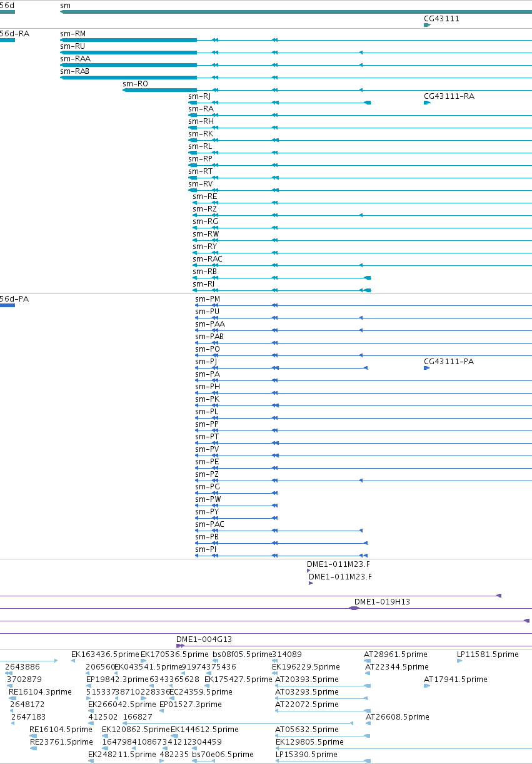Image resolution: width=532 pixels, height=764 pixels.
Task: Select the sm-RU transcript label
Action: click(73, 46)
